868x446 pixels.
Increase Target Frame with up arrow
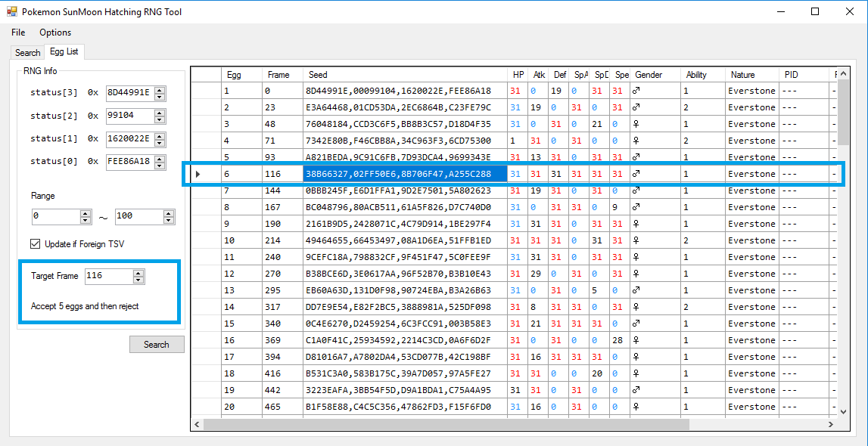pos(138,273)
